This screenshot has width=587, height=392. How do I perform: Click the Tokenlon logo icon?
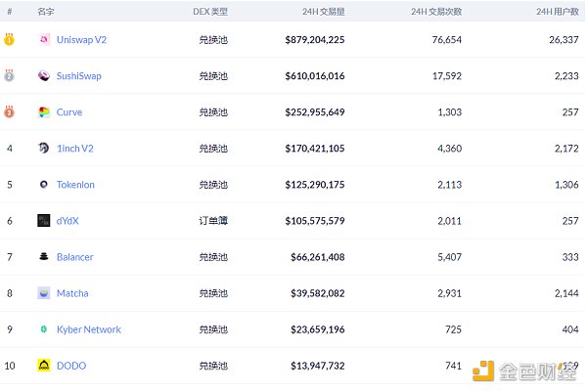click(44, 185)
